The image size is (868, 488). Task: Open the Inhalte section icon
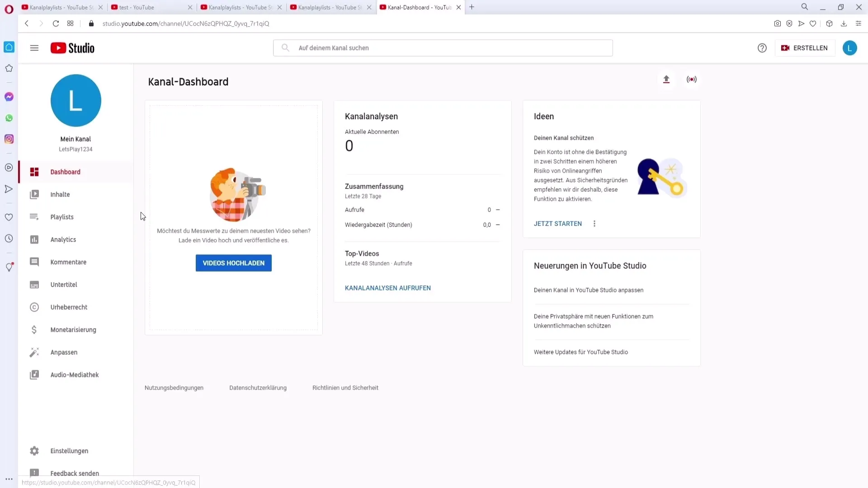pos(34,194)
